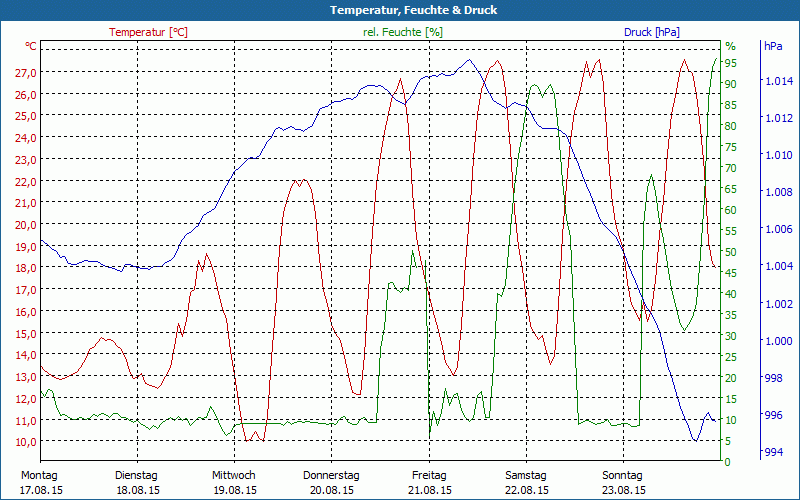The width and height of the screenshot is (800, 500).
Task: Select the 'Sonntag' day label
Action: (x=622, y=476)
